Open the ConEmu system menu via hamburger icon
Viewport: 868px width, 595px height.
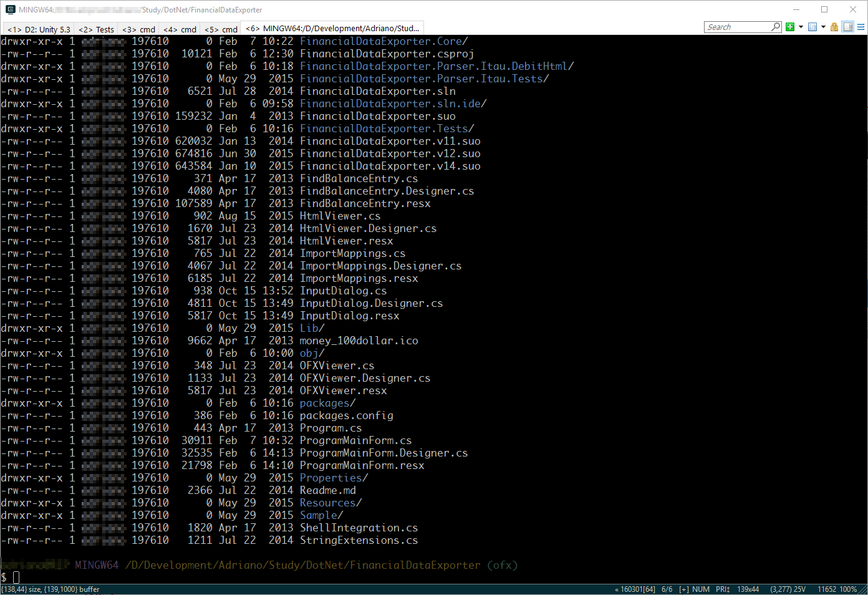tap(861, 27)
